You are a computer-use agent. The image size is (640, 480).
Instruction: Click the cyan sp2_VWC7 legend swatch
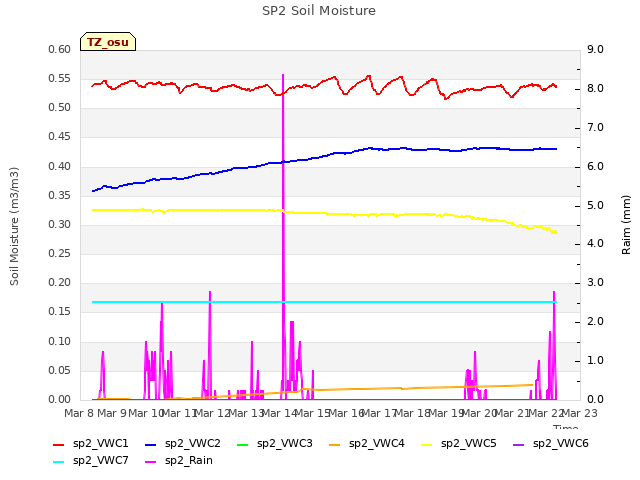[x=59, y=462]
